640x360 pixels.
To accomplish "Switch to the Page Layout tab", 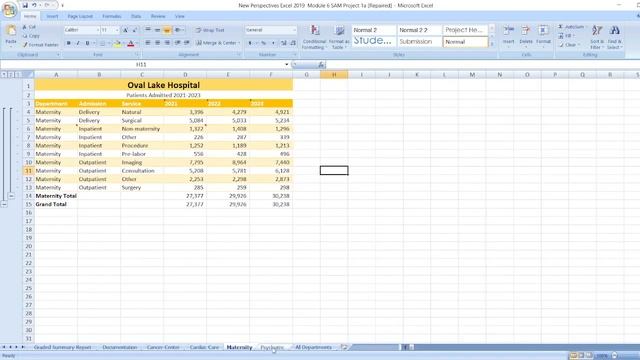I will [x=80, y=16].
